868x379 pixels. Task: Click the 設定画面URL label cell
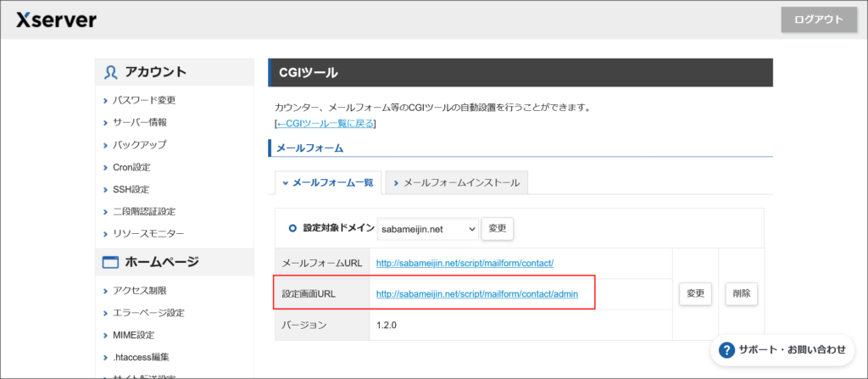322,294
